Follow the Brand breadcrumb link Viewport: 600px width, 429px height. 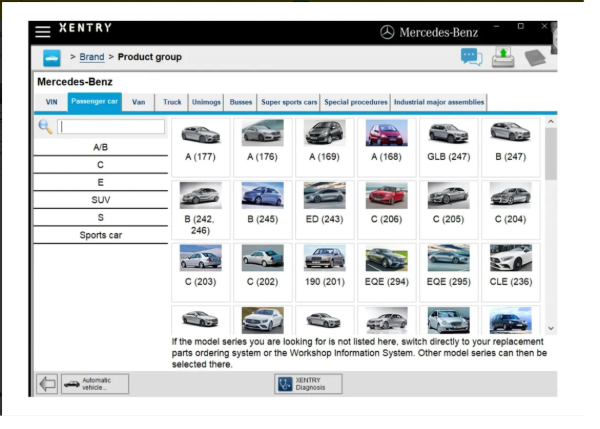point(91,57)
